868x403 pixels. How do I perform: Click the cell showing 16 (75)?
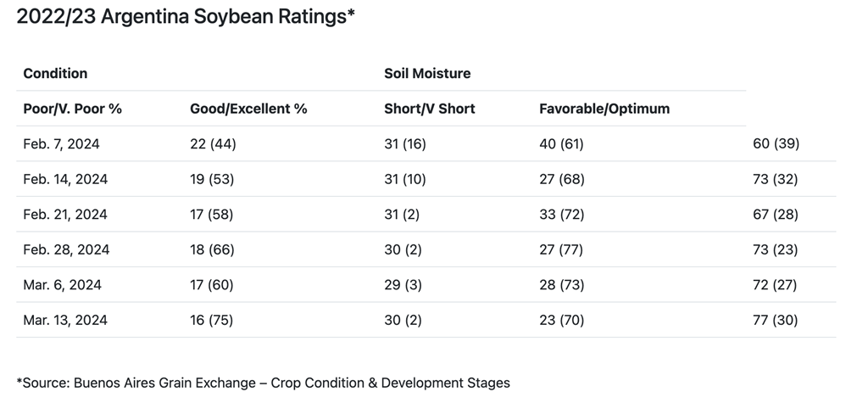(x=213, y=321)
